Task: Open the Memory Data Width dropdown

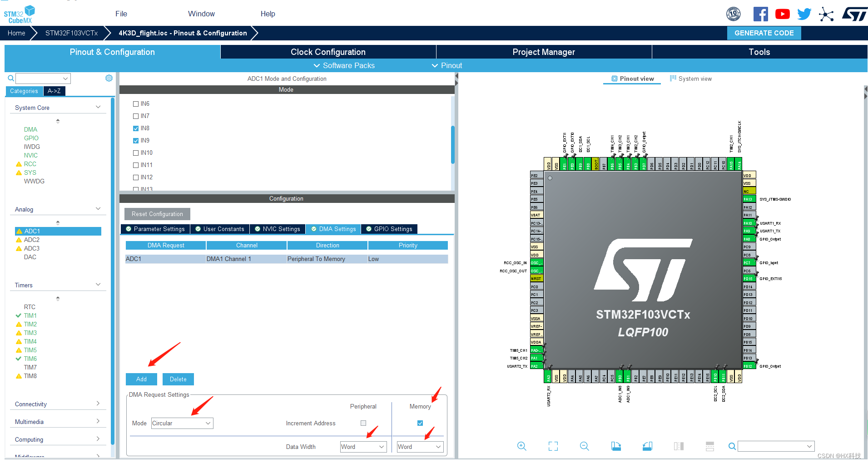Action: pos(420,447)
